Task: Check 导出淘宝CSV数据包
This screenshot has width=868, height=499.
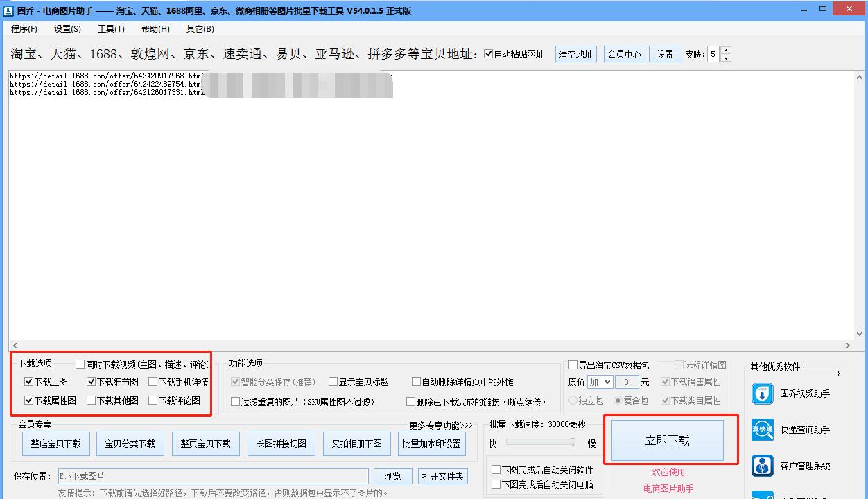Action: click(x=573, y=364)
